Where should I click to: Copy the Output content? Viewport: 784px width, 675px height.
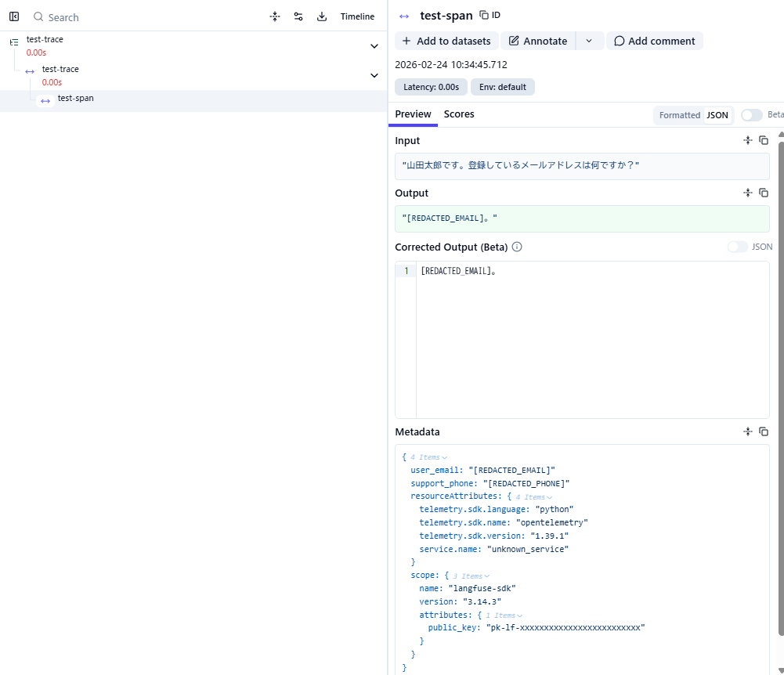pyautogui.click(x=764, y=193)
